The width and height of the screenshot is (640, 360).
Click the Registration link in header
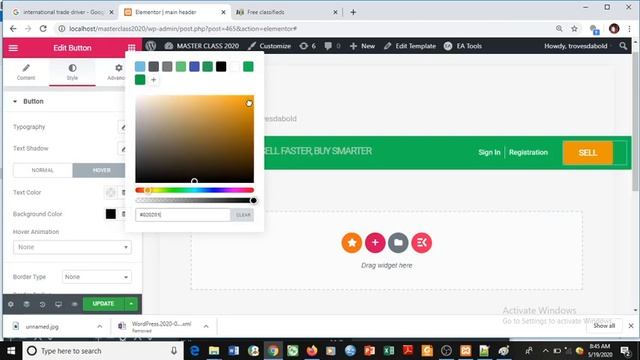click(528, 152)
